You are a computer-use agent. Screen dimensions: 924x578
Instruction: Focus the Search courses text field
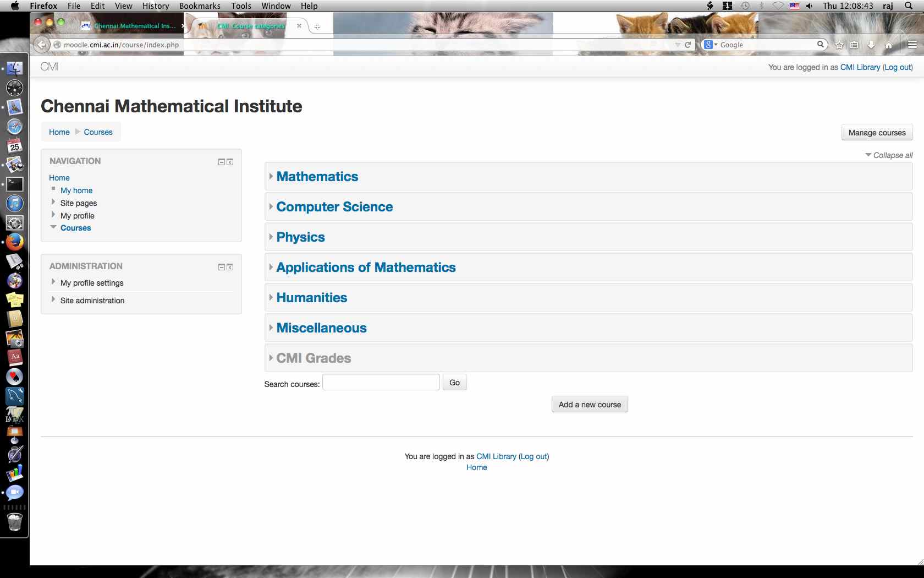381,383
